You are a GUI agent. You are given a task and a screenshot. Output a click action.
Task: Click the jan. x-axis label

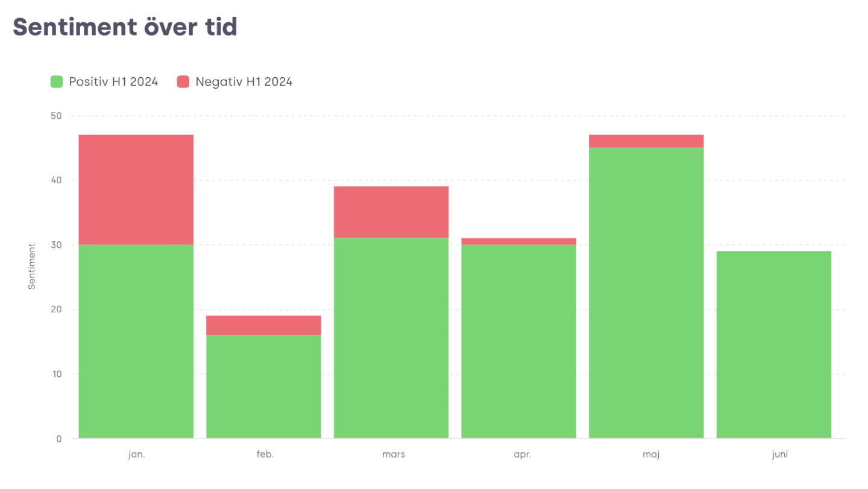pos(137,455)
